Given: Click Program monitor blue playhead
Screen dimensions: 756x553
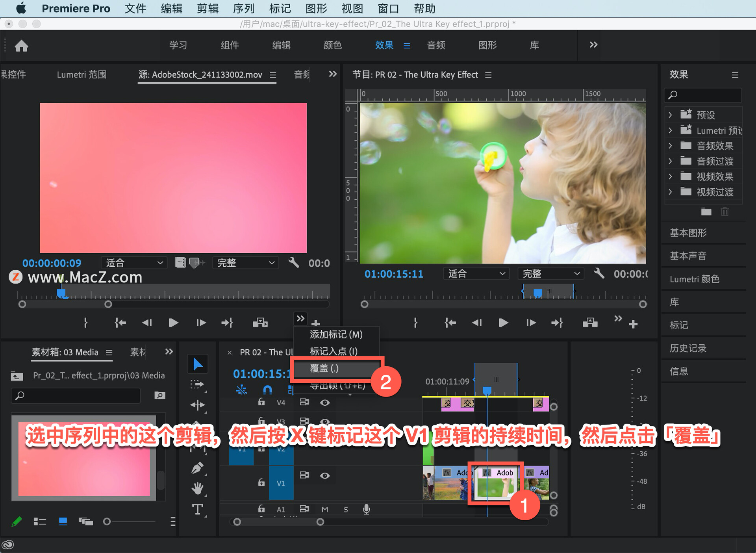Looking at the screenshot, I should pos(537,293).
